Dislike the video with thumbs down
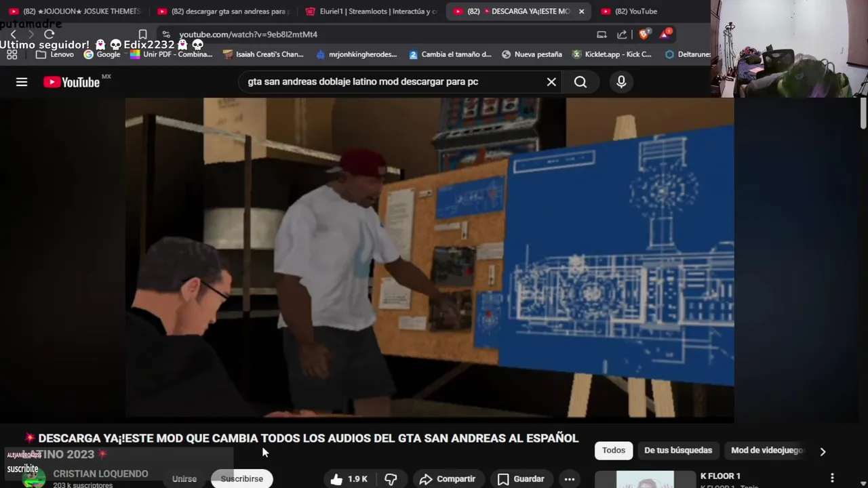Screen dimensions: 868x488 (x=391, y=479)
